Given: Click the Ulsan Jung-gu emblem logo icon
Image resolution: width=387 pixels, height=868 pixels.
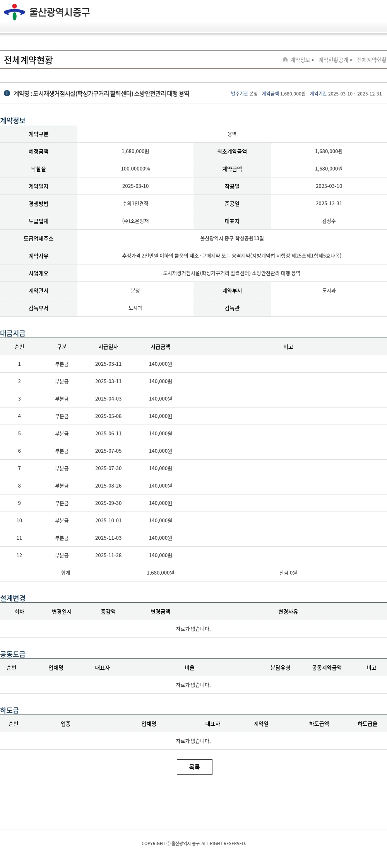Looking at the screenshot, I should (14, 12).
